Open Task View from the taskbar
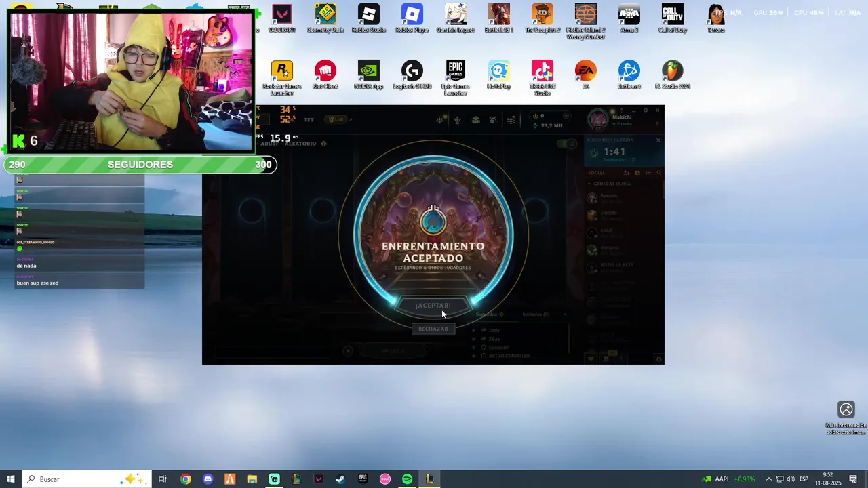This screenshot has height=488, width=868. [x=163, y=479]
